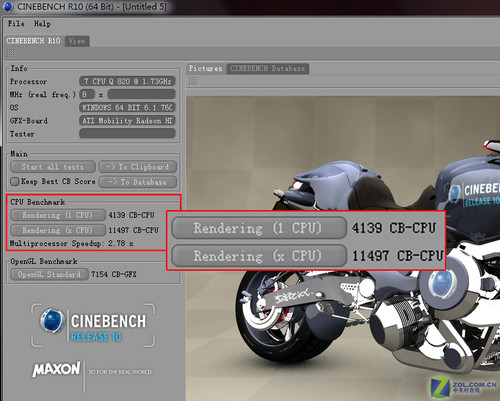Click the MHz real frequency value field
The image size is (500, 401).
click(141, 94)
